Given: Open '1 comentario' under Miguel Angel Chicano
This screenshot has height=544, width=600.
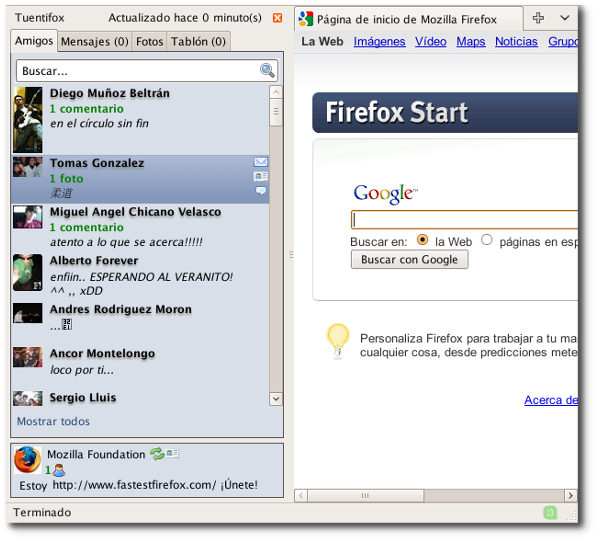Looking at the screenshot, I should pos(86,227).
